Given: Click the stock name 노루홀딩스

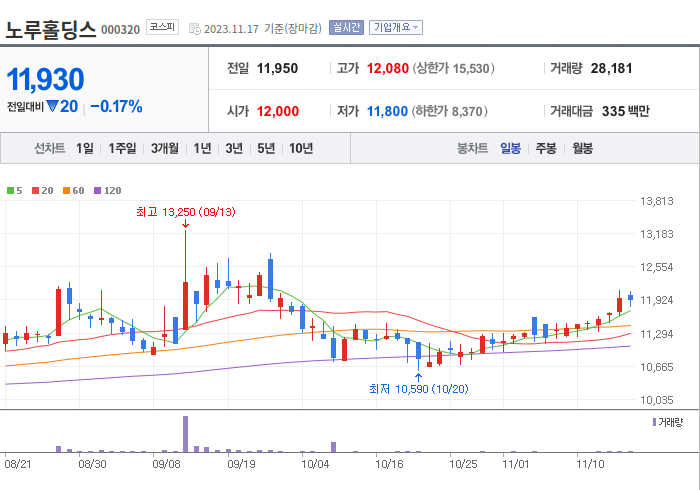Looking at the screenshot, I should (50, 29).
